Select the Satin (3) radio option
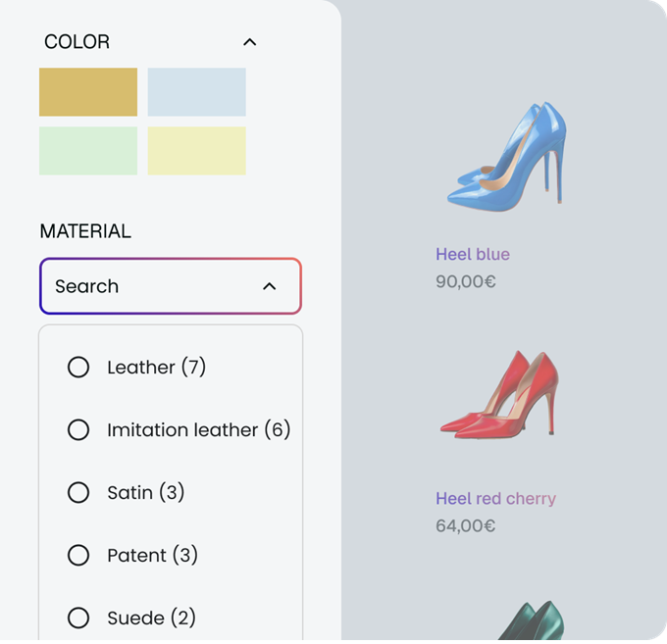 coord(78,493)
